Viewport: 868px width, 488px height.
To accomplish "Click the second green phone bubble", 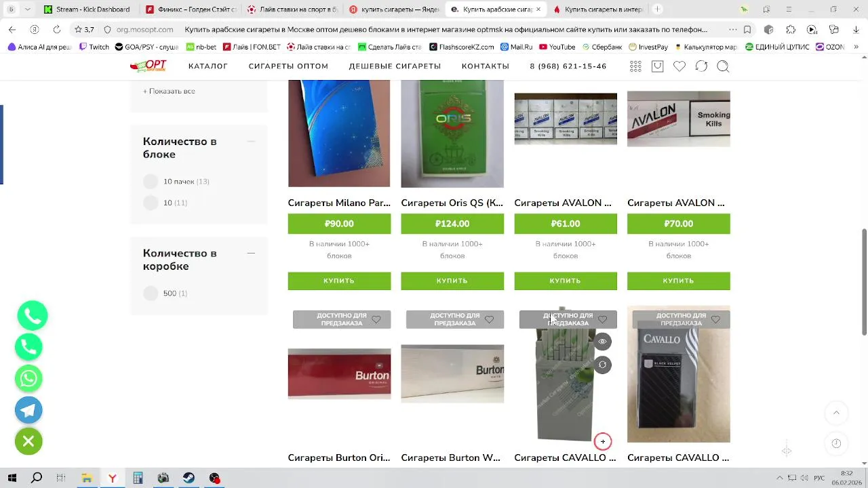I will click(x=28, y=347).
